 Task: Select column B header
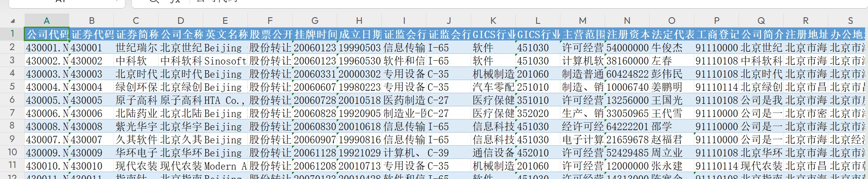tap(91, 21)
